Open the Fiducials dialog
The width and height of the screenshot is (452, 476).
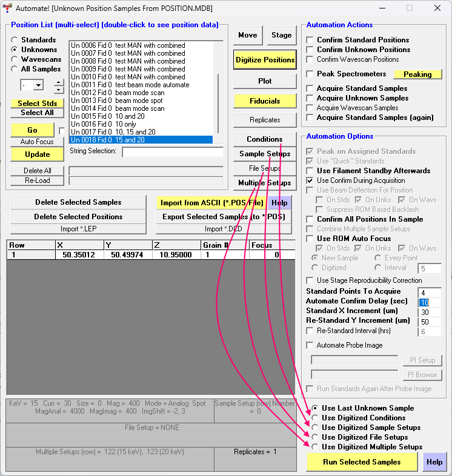264,101
